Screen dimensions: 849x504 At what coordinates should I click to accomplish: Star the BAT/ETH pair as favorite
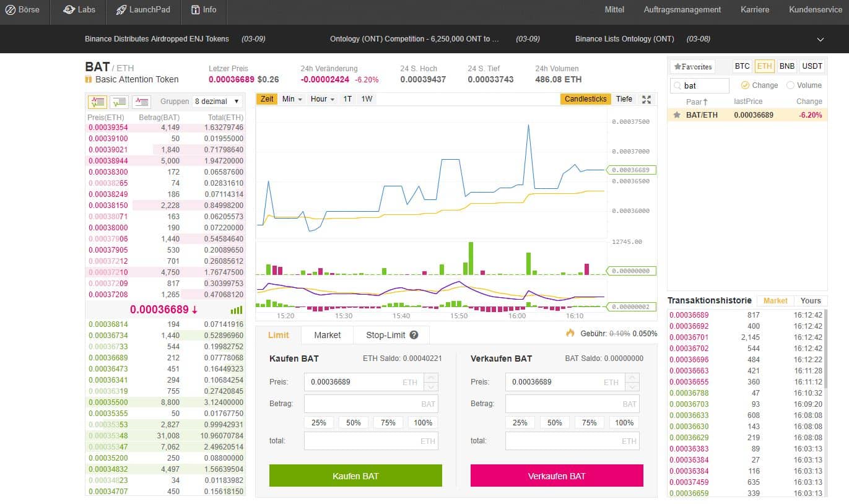pos(677,115)
